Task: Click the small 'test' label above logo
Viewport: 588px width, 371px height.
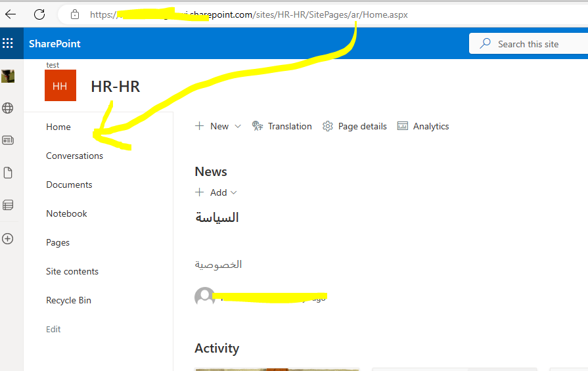Action: (53, 65)
